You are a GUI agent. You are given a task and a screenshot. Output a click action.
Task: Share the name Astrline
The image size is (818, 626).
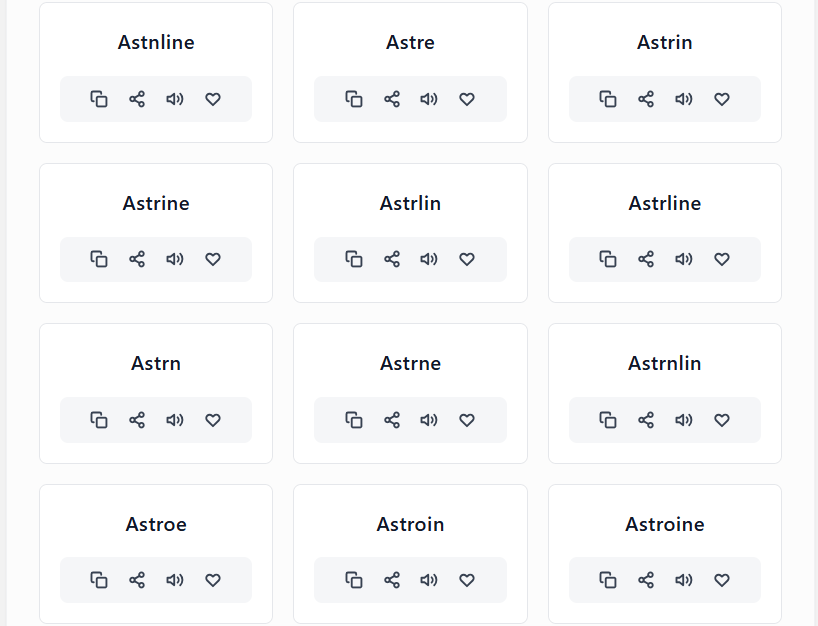pos(646,259)
